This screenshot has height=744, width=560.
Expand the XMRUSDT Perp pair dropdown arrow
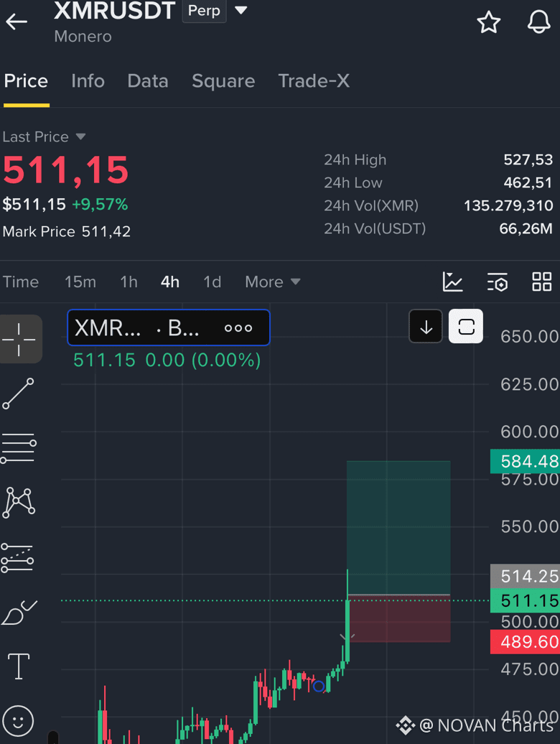click(x=241, y=11)
